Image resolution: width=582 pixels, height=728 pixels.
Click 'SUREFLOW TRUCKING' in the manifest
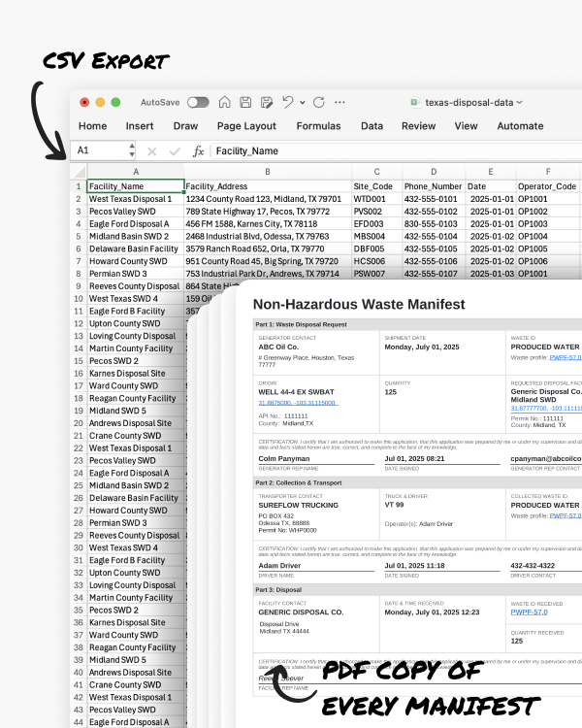click(299, 505)
